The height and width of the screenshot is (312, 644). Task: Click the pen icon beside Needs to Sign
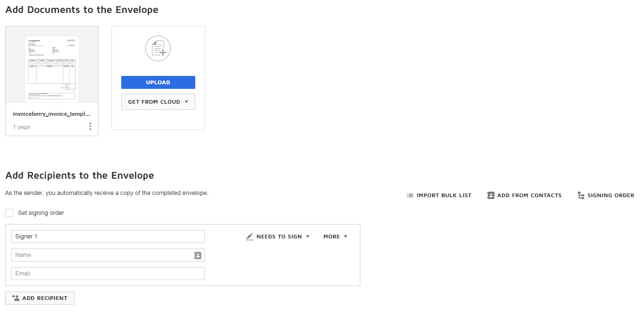pos(250,237)
